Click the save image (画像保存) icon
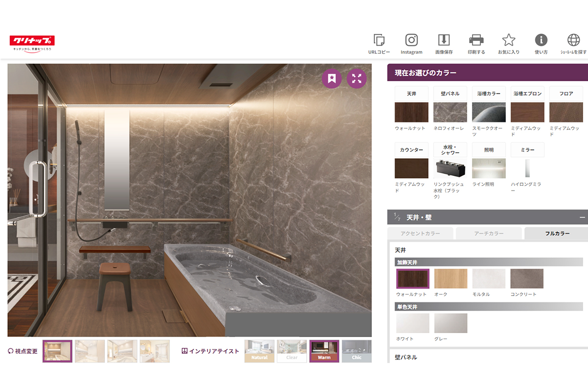Viewport: 588px width, 392px height. click(x=443, y=41)
